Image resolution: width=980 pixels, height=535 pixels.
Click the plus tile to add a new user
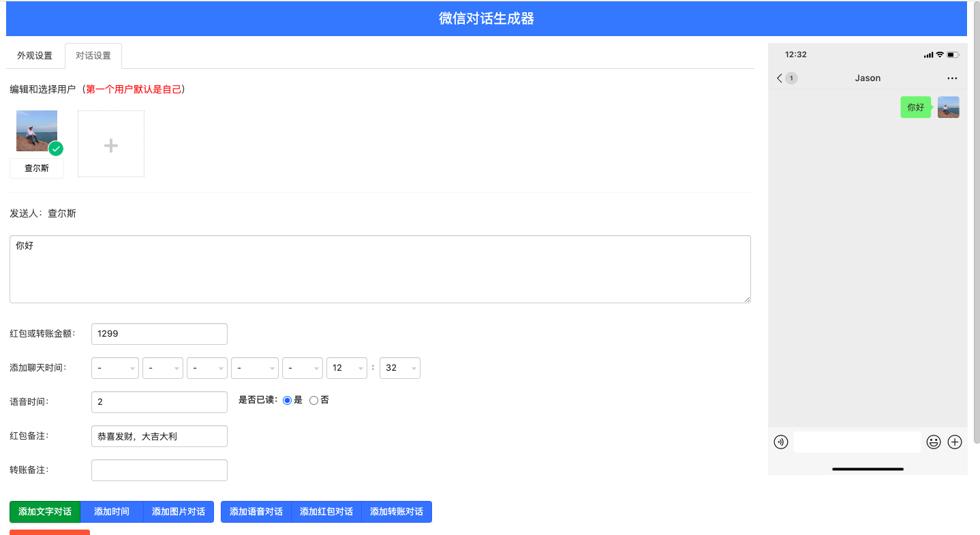pos(110,143)
